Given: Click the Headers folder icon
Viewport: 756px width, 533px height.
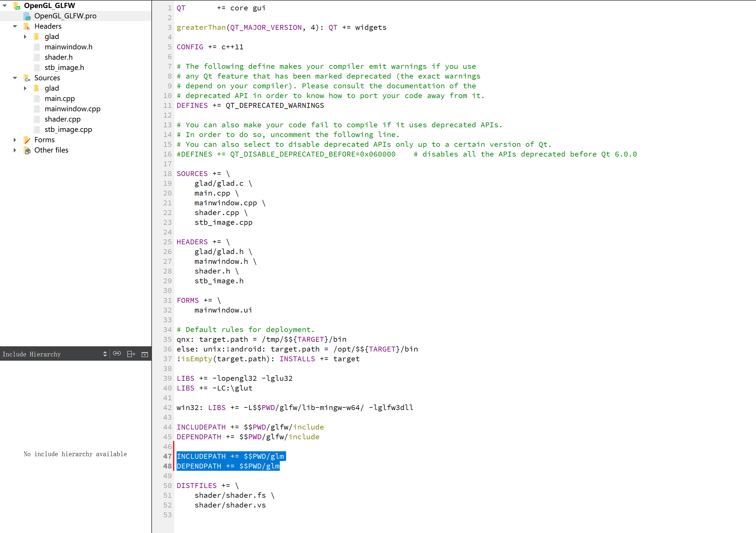Looking at the screenshot, I should click(27, 26).
